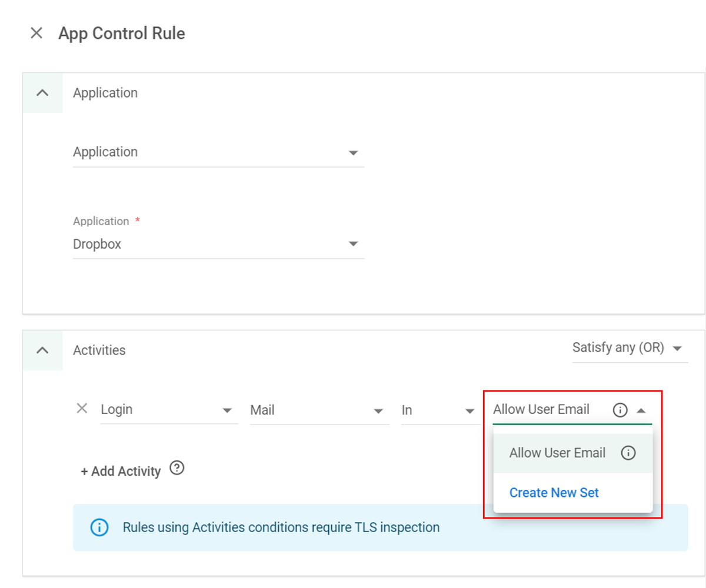Click the help icon beside Add Activity
706x588 pixels.
177,468
